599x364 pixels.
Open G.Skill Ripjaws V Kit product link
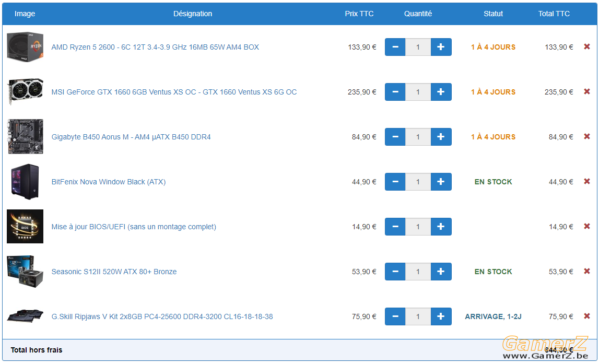[x=162, y=316]
